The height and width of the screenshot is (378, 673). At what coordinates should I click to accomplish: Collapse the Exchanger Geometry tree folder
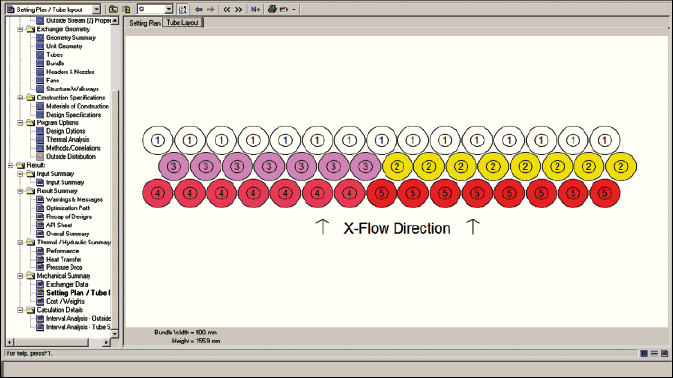(x=20, y=29)
